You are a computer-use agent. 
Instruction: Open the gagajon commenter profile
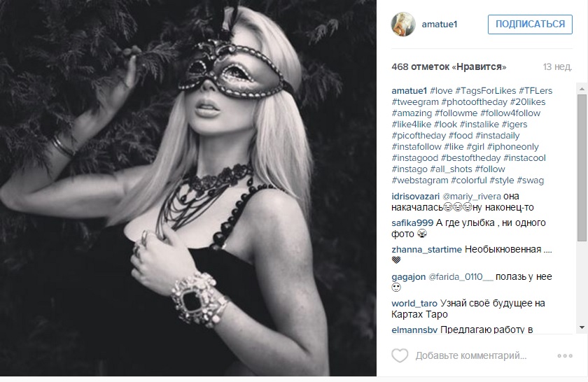pyautogui.click(x=408, y=277)
